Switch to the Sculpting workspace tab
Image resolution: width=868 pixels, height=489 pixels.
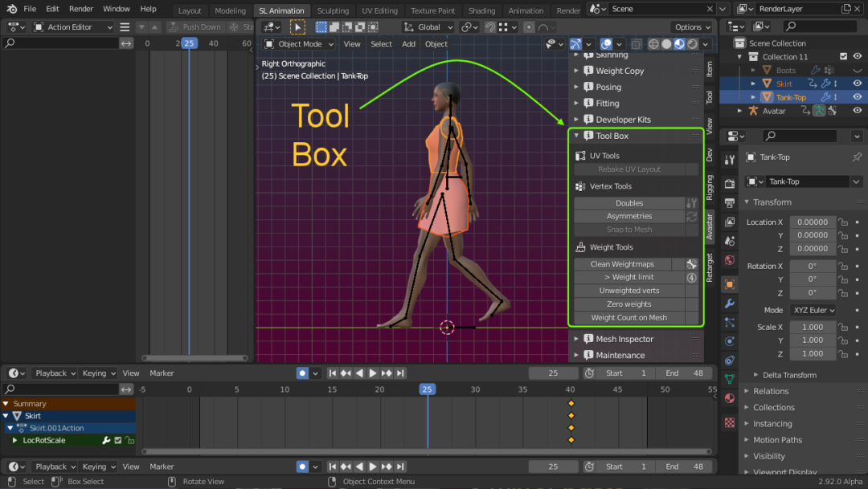[x=333, y=10]
